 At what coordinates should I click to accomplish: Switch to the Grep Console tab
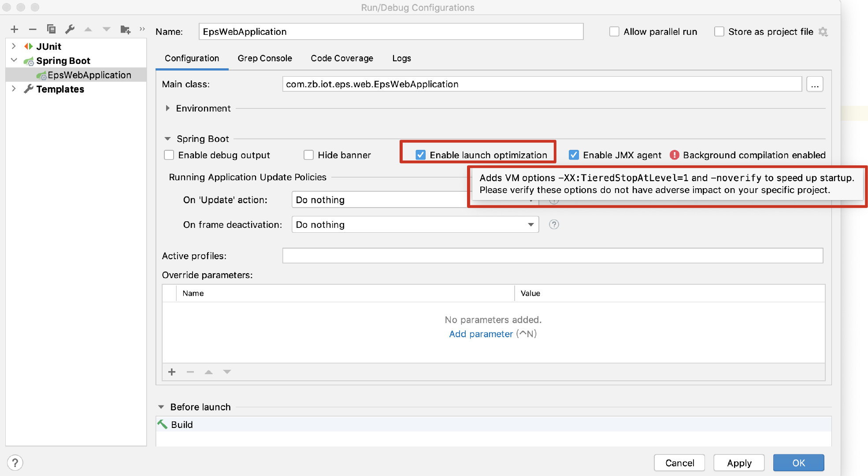point(265,58)
